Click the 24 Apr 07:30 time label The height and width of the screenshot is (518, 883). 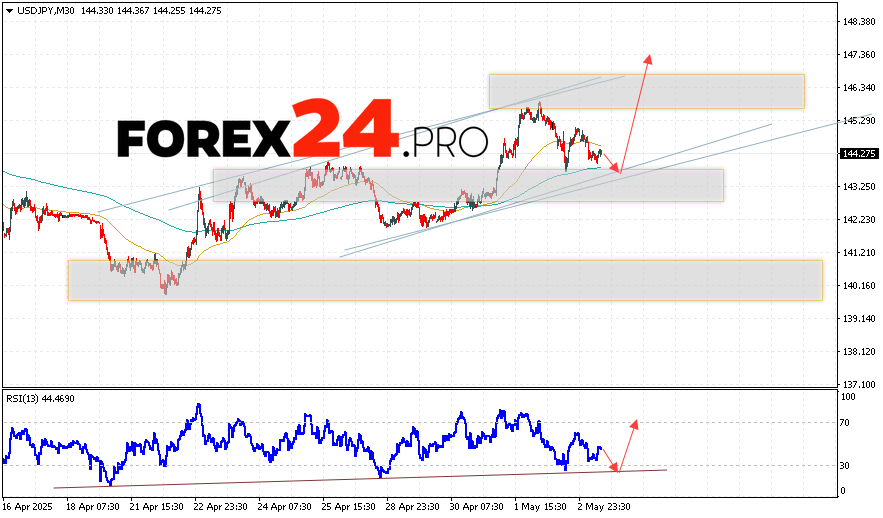tap(285, 507)
